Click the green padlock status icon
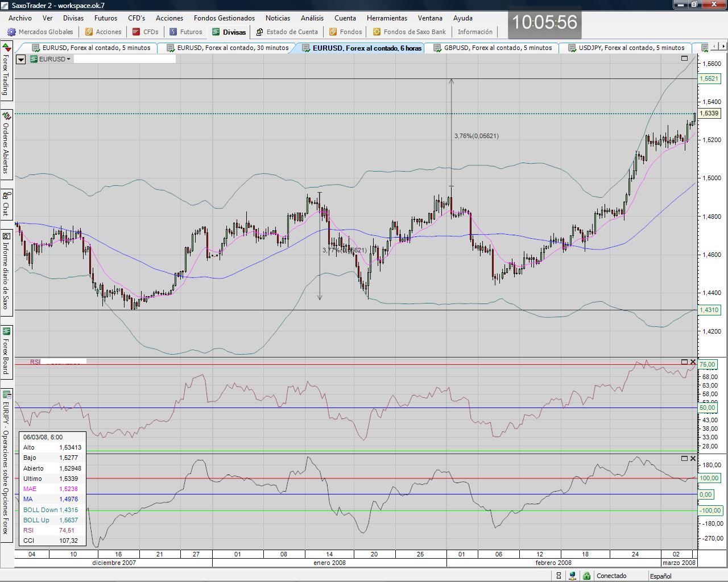Viewport: 728px width, 582px height. 586,576
